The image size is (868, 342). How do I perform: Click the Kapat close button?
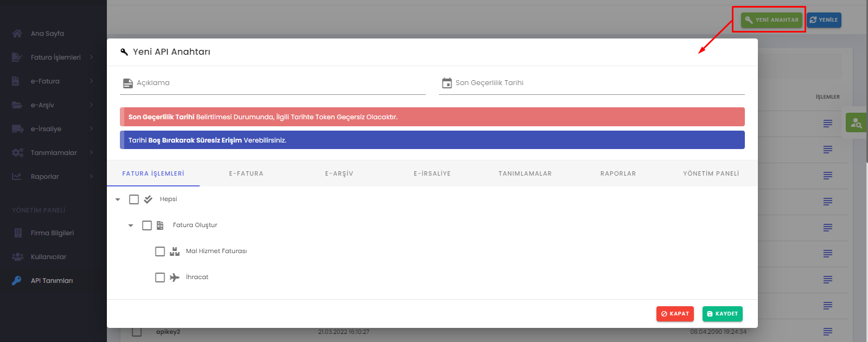click(x=675, y=314)
